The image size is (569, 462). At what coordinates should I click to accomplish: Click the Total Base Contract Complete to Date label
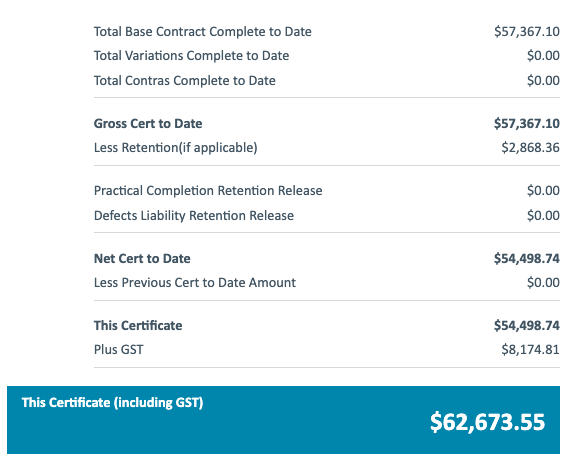(202, 32)
